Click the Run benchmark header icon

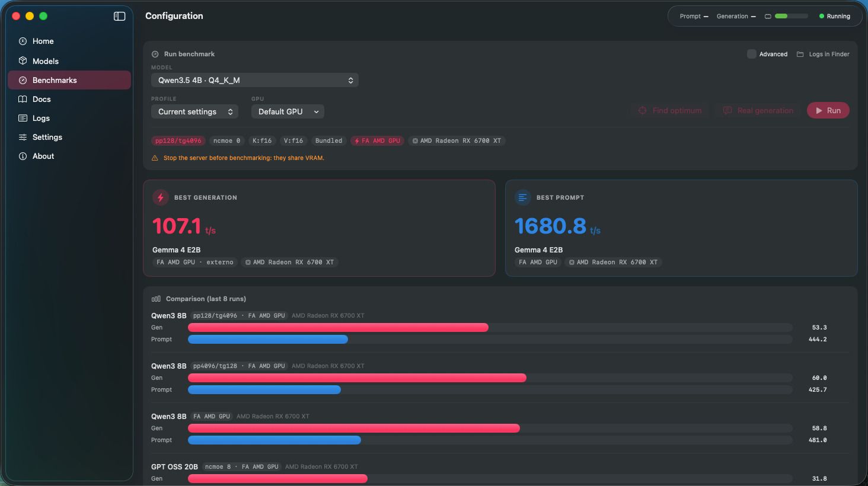[x=155, y=54]
